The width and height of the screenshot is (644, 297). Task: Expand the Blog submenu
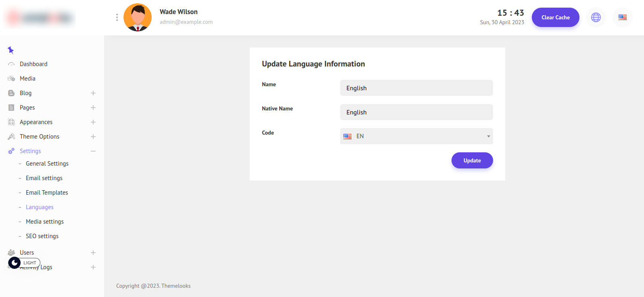[93, 93]
